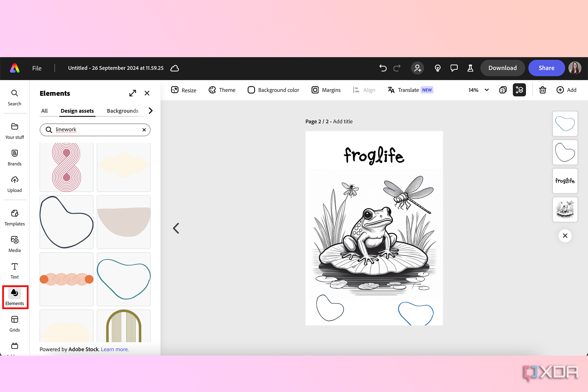Switch to the All tab
This screenshot has width=588, height=392.
click(44, 111)
